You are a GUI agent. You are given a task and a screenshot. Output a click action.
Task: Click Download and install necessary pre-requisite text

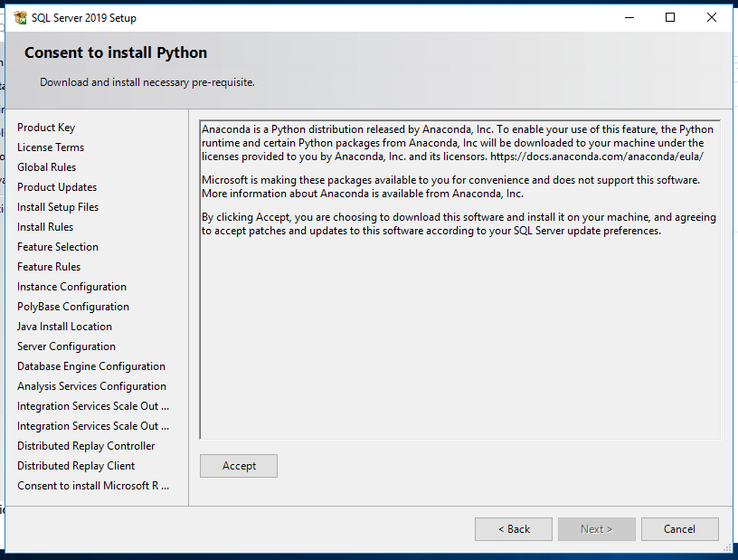(147, 82)
